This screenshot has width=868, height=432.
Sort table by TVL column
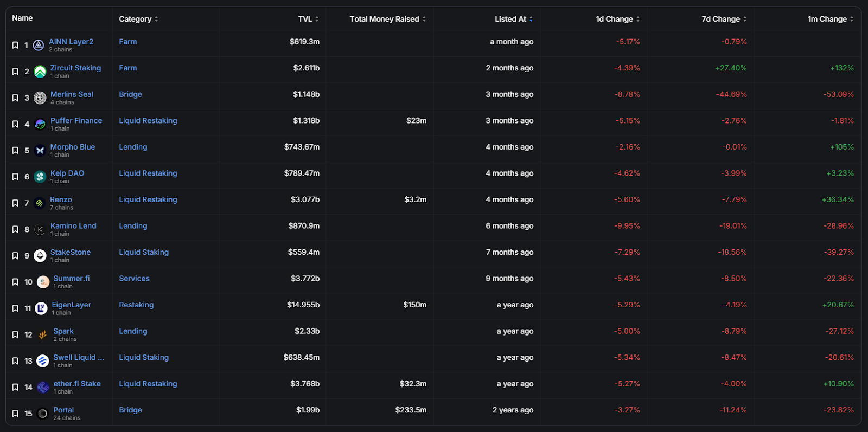click(309, 19)
